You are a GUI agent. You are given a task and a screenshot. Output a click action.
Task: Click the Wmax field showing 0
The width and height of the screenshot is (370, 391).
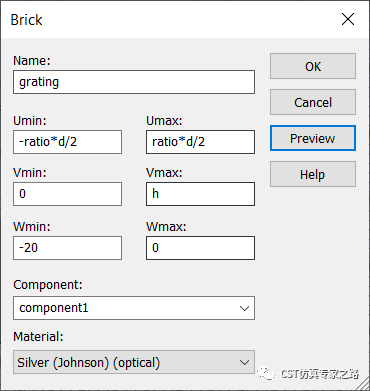(x=200, y=248)
